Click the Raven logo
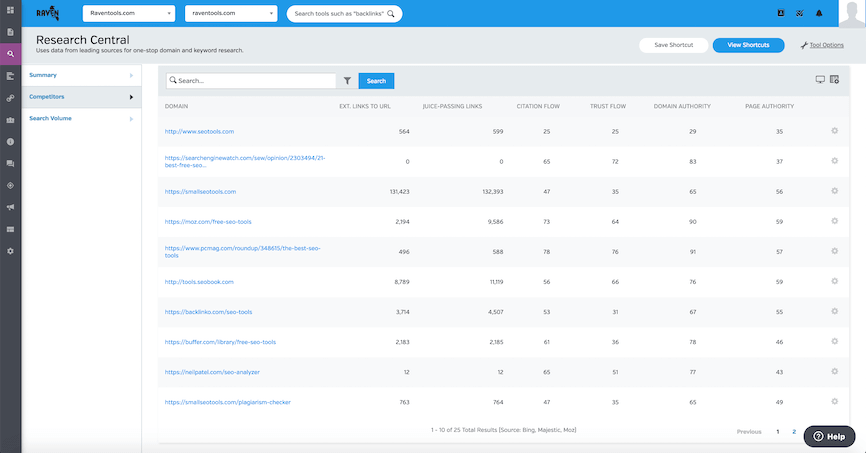Screen dimensions: 866x453 [x=47, y=13]
